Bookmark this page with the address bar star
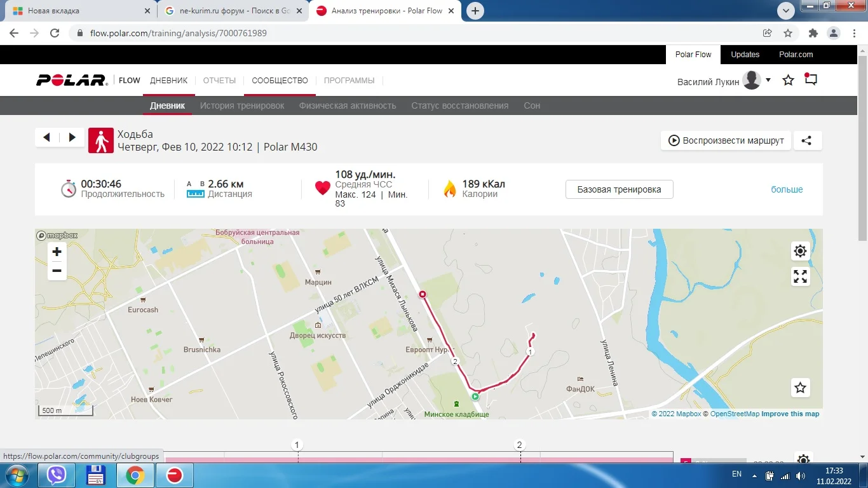 [x=788, y=33]
